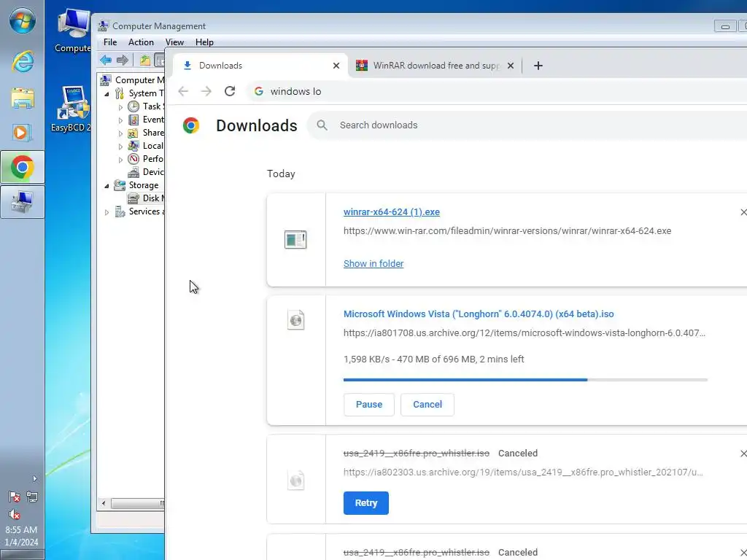
Task: Open Action menu in Computer Management
Action: tap(141, 42)
